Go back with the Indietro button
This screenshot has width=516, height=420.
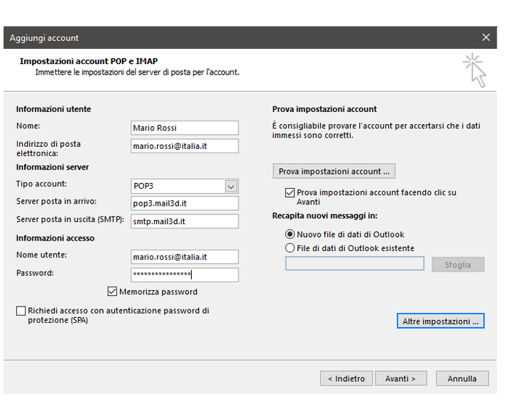pyautogui.click(x=346, y=379)
